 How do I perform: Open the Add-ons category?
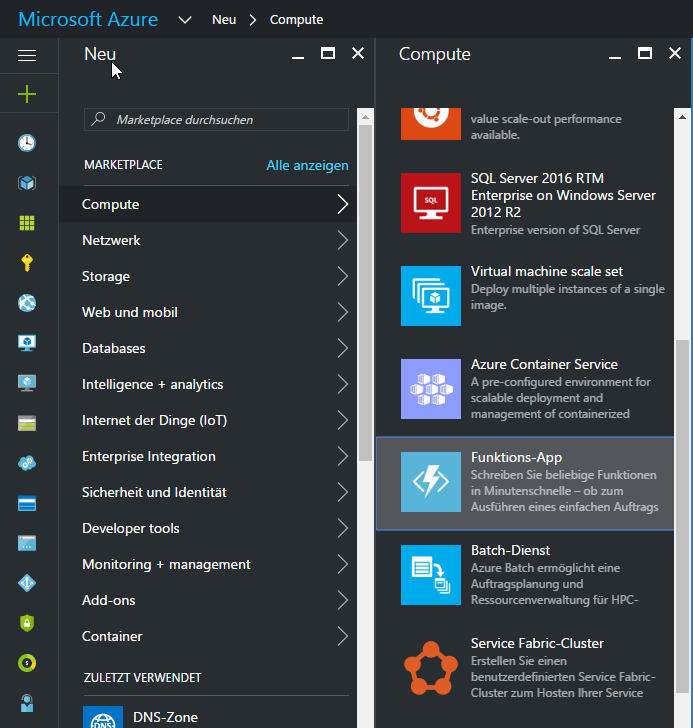tap(208, 600)
